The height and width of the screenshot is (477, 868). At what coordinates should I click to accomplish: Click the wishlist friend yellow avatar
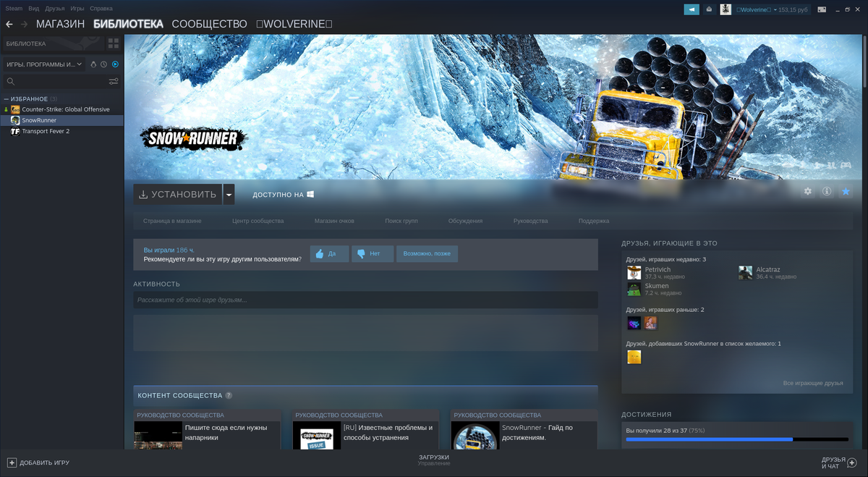[x=634, y=356]
